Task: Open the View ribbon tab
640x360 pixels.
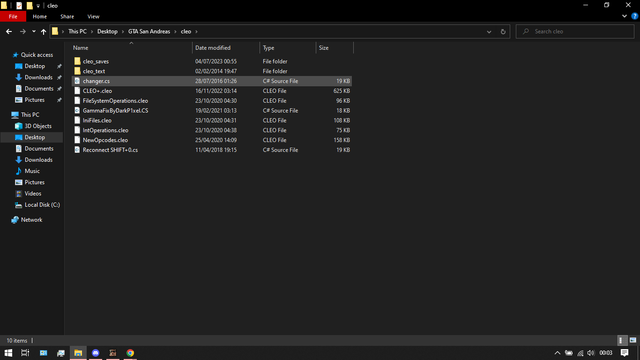Action: [x=93, y=16]
